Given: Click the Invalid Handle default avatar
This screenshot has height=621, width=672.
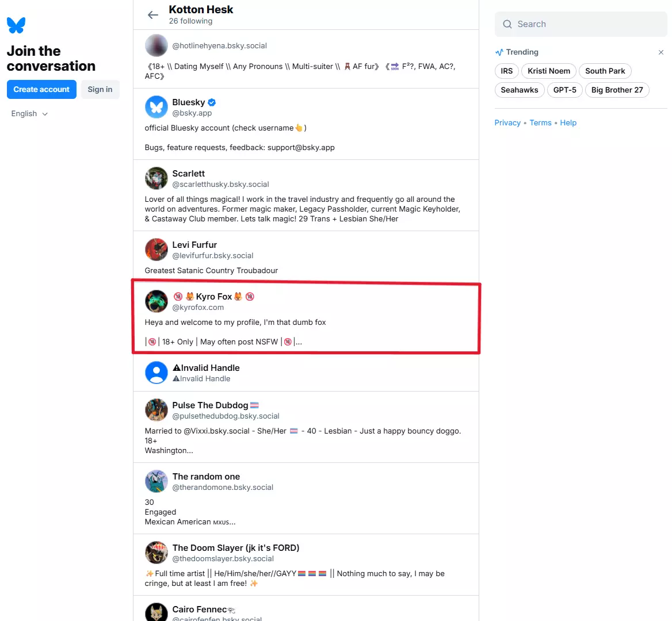Looking at the screenshot, I should click(x=156, y=373).
